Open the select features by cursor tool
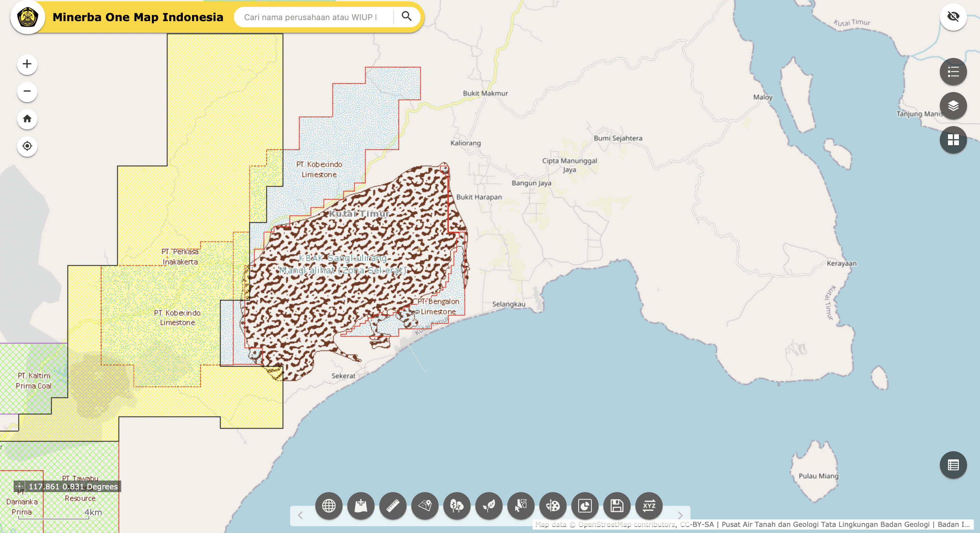The height and width of the screenshot is (533, 980). coord(521,506)
